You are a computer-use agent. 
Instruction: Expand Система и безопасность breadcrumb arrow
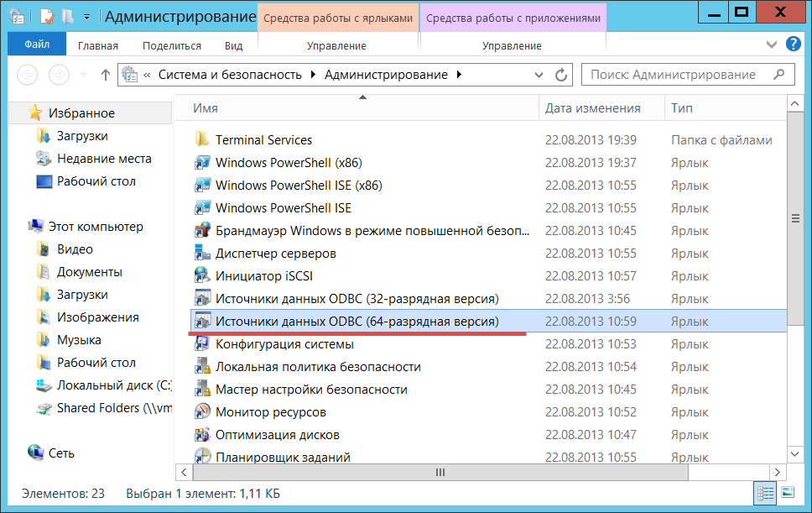pos(313,75)
